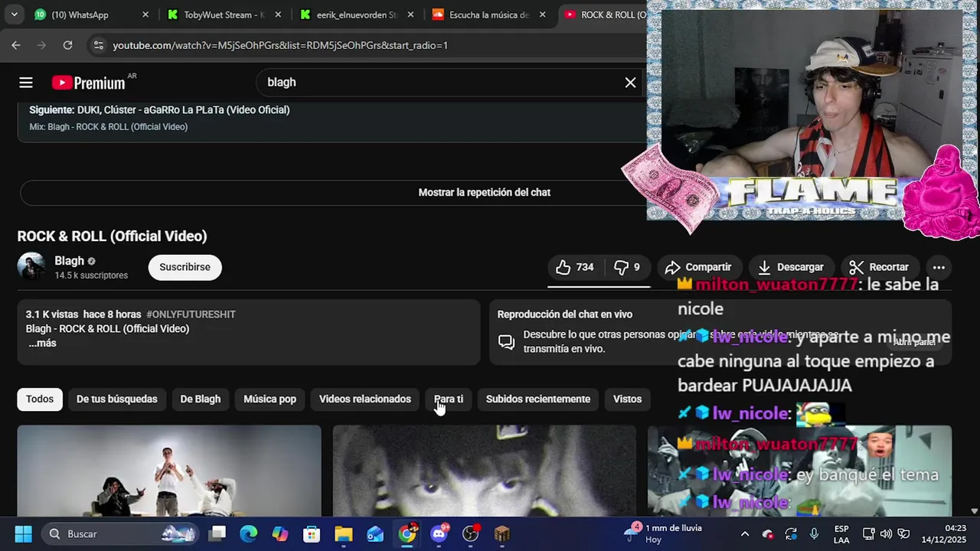
Task: Select the 'Música pop' chip
Action: [x=269, y=399]
